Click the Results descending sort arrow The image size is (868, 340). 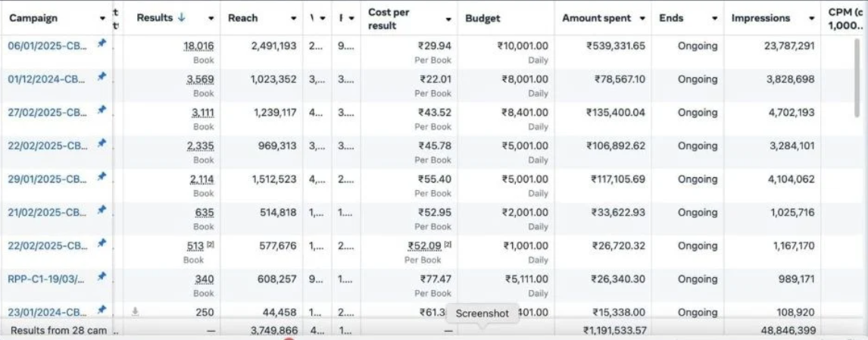(181, 17)
